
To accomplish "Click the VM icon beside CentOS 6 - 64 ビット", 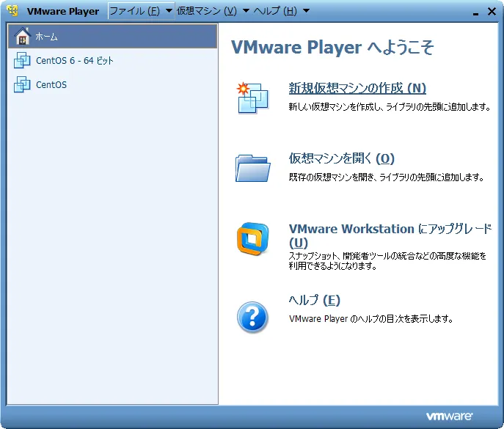I will 22,60.
